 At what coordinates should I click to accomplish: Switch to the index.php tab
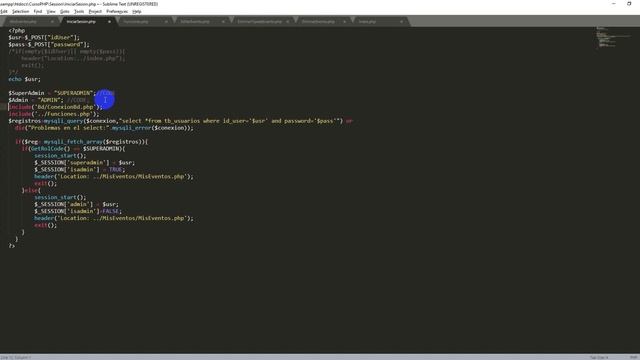click(367, 21)
